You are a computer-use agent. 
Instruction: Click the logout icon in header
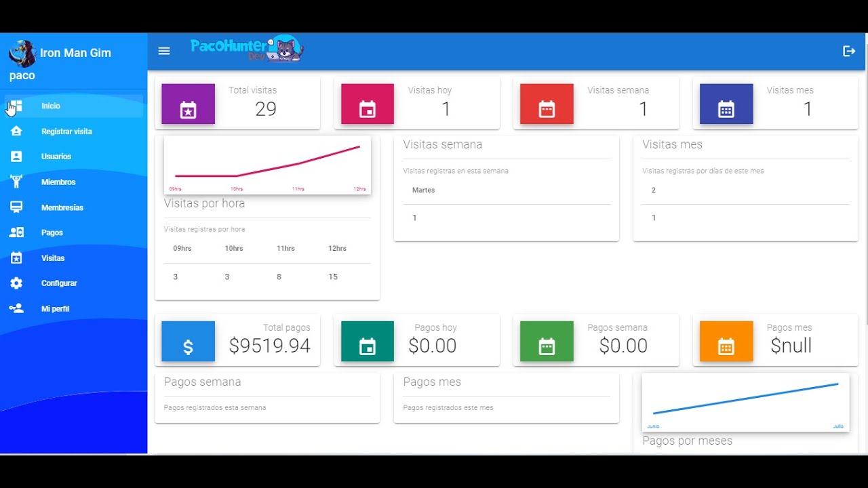(x=849, y=51)
